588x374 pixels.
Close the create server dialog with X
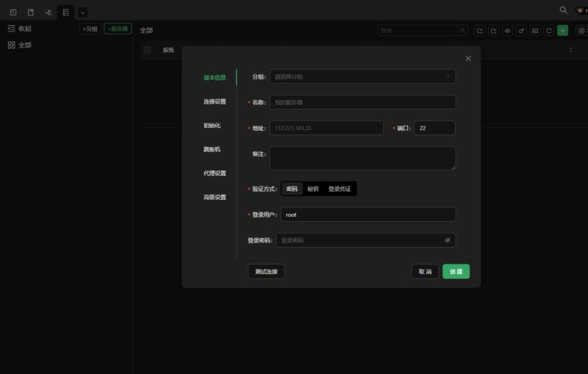pos(468,59)
